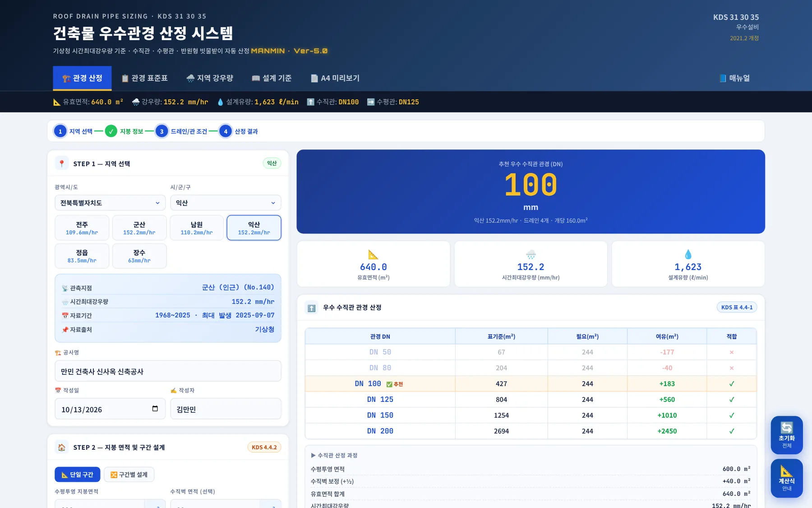Image resolution: width=812 pixels, height=508 pixels.
Task: Select the 단일 구간 mode toggle
Action: click(77, 475)
